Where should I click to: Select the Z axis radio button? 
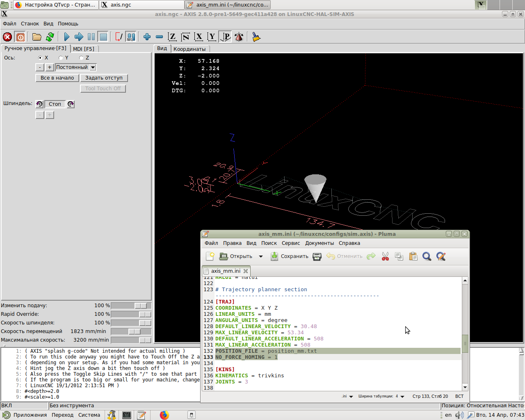(x=81, y=58)
